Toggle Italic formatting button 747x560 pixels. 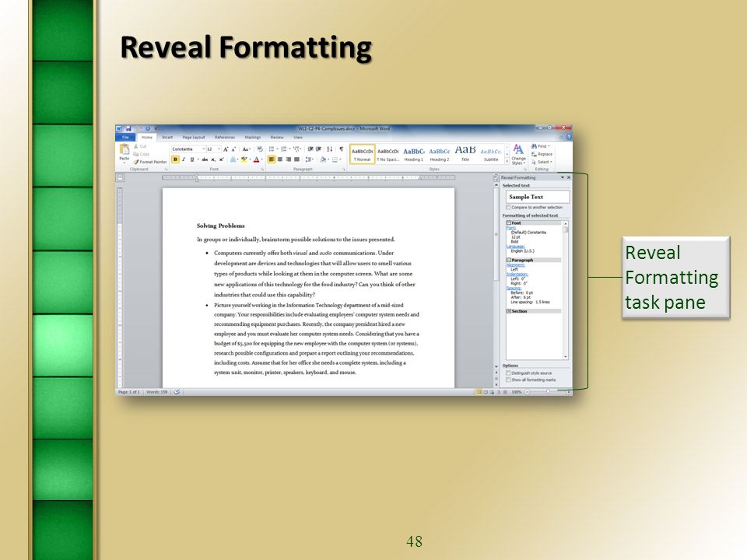[184, 159]
